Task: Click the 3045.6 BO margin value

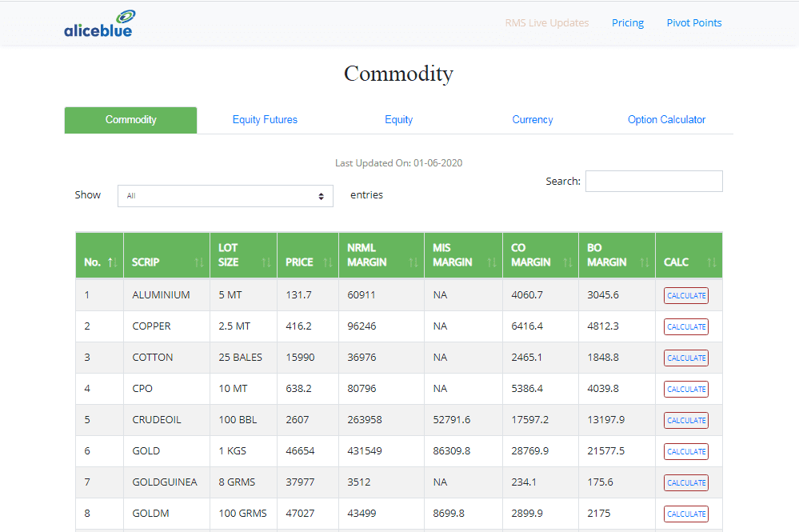Action: click(x=603, y=295)
